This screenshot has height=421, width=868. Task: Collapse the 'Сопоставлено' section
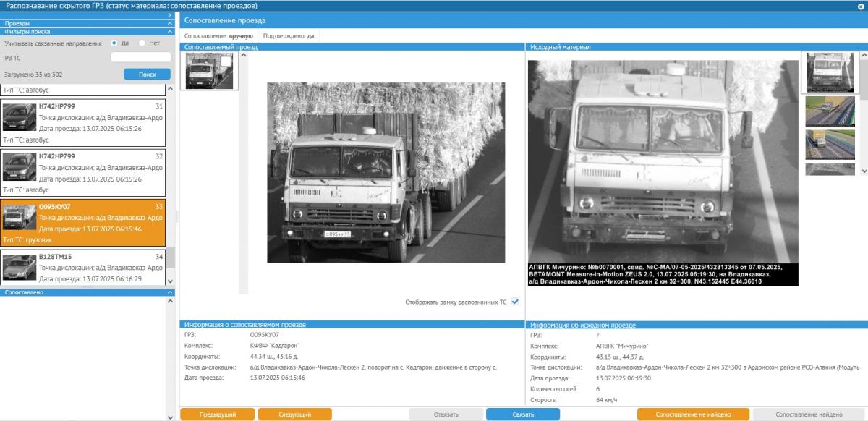tap(170, 292)
